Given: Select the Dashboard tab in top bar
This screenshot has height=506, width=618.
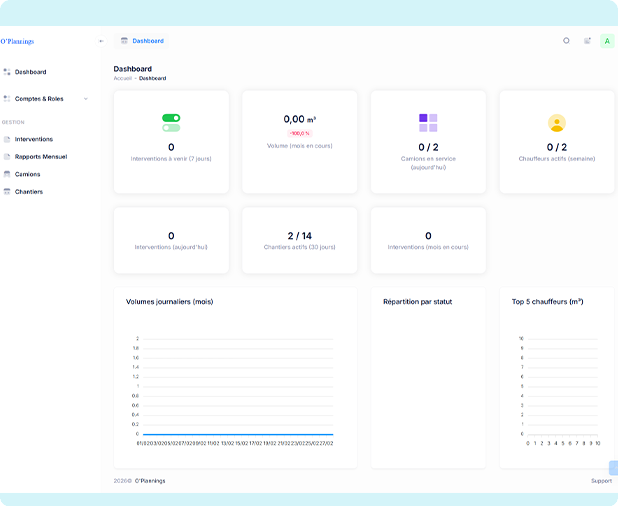Looking at the screenshot, I should coord(142,41).
